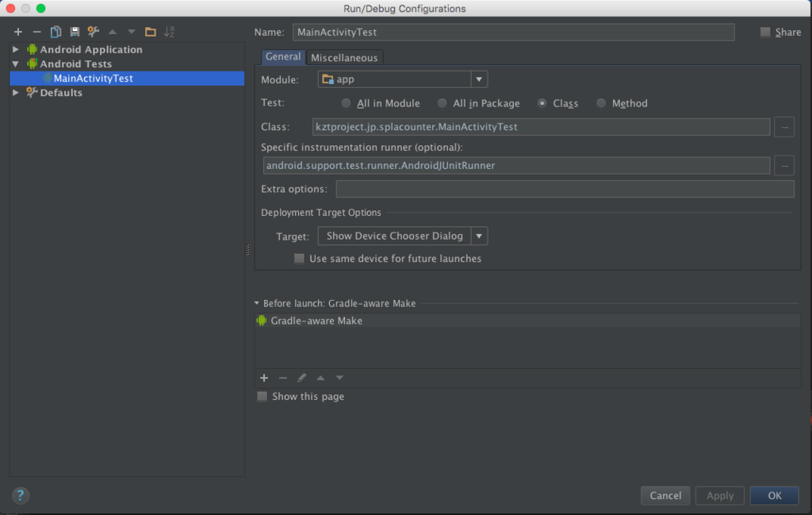Click the Extra options input field
Screen dimensions: 812x515
point(565,189)
